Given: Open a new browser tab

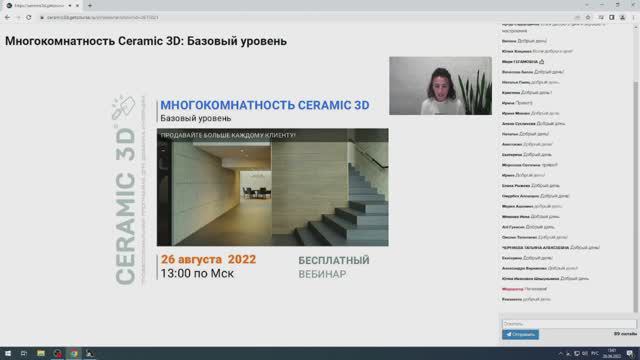Looking at the screenshot, I should tap(90, 6).
